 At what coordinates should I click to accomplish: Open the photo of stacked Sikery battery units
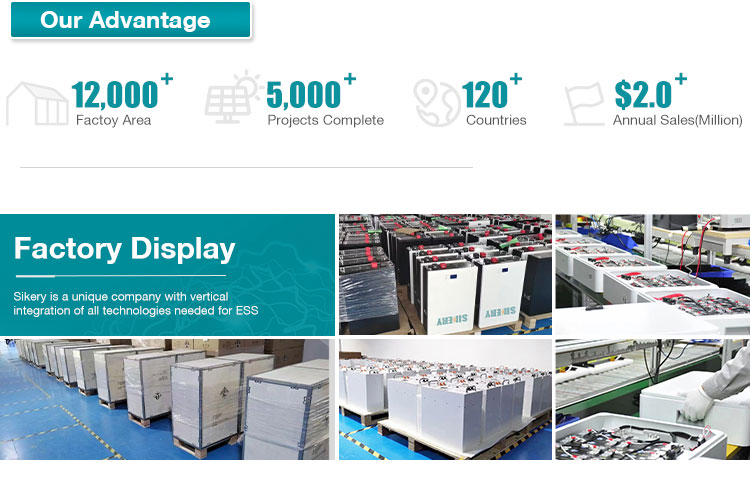(x=445, y=274)
